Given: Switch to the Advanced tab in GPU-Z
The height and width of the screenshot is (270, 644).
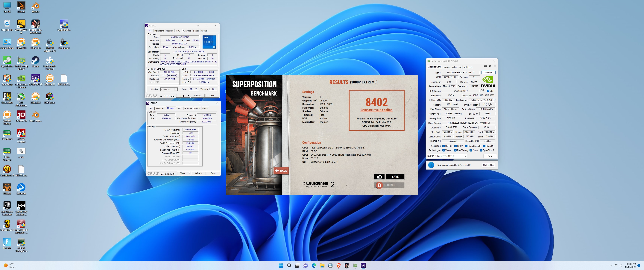Looking at the screenshot, I should tap(457, 67).
